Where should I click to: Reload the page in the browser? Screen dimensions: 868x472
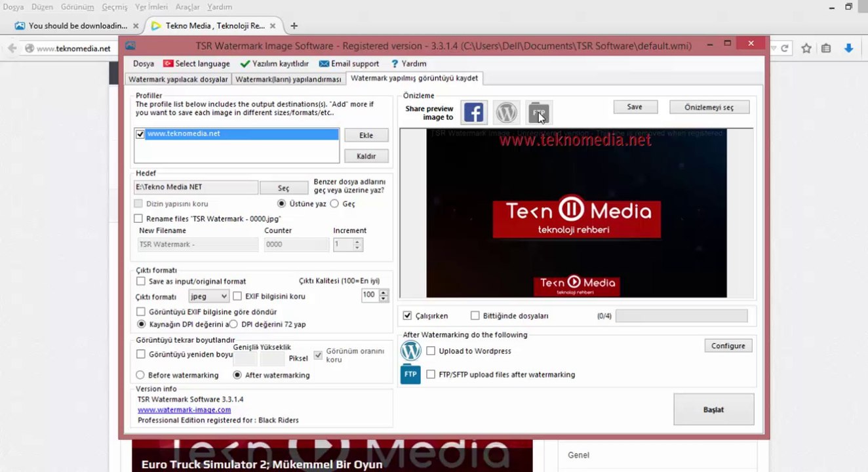point(784,48)
